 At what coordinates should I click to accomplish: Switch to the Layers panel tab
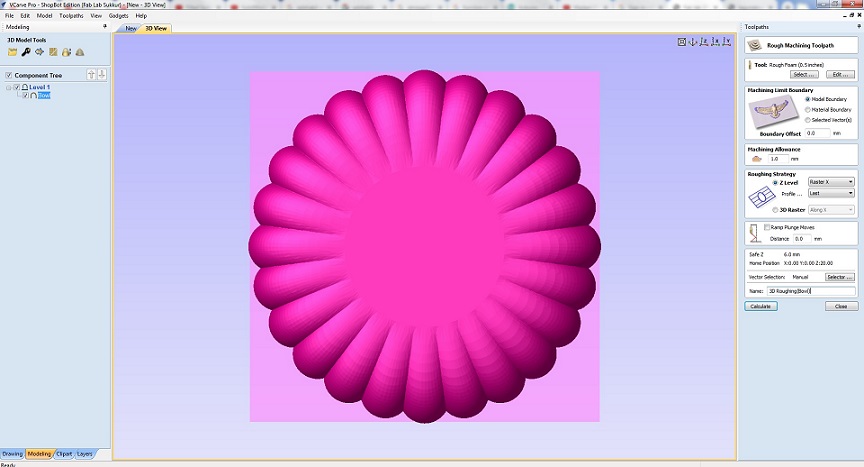point(84,454)
